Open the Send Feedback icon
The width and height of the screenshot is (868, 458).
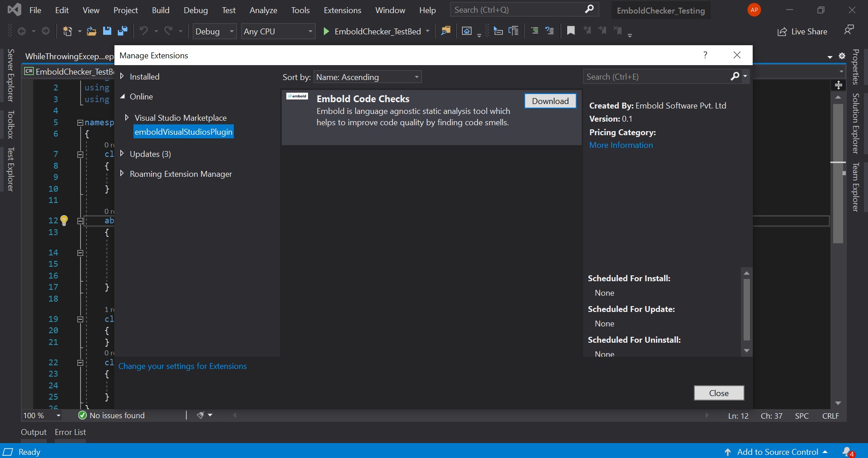click(849, 30)
